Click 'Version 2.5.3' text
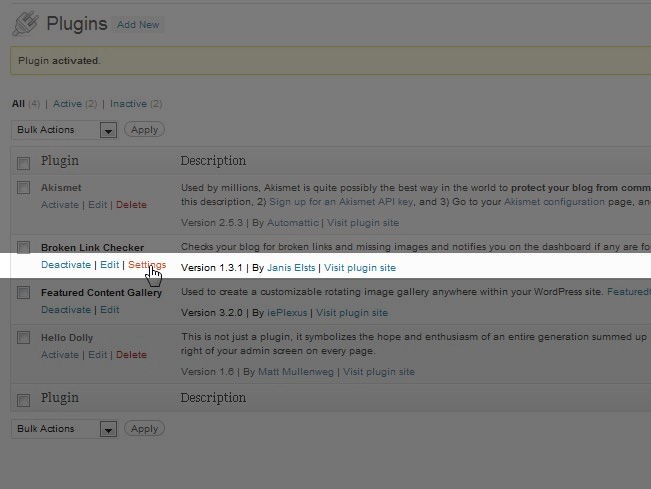The image size is (651, 489). [x=212, y=222]
